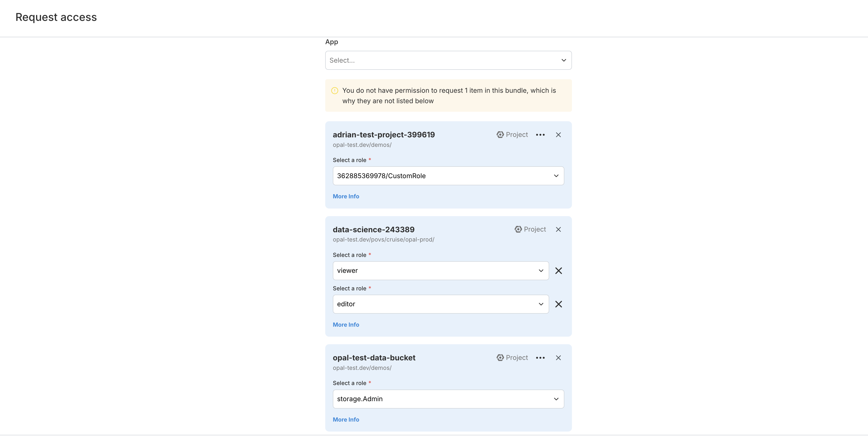This screenshot has width=868, height=437.
Task: Click the Project icon on adrian-test-project-399619
Action: coord(500,135)
